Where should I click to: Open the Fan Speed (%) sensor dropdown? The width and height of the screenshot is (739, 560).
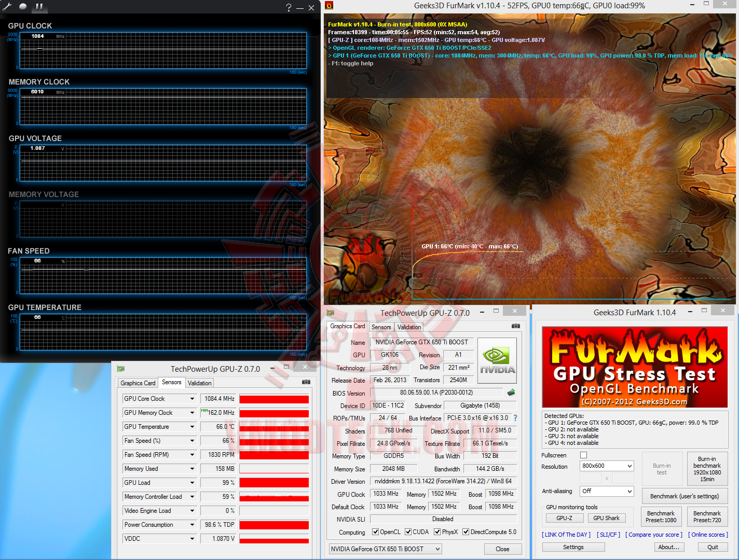[192, 441]
